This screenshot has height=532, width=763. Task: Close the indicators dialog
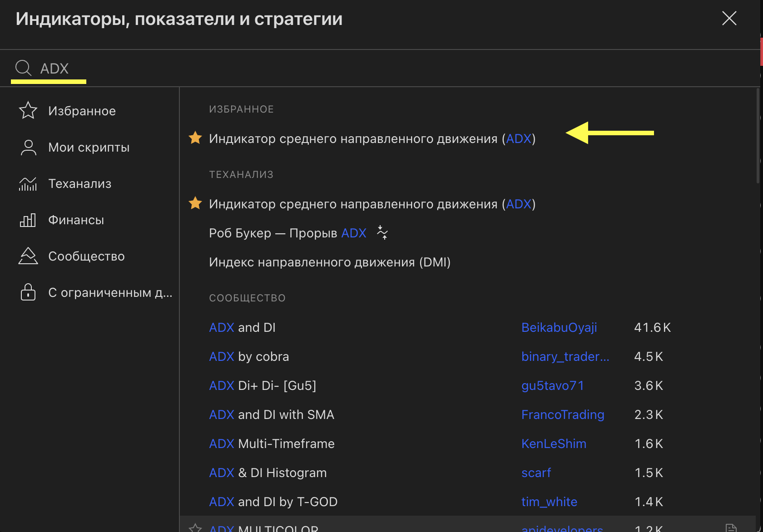tap(729, 19)
